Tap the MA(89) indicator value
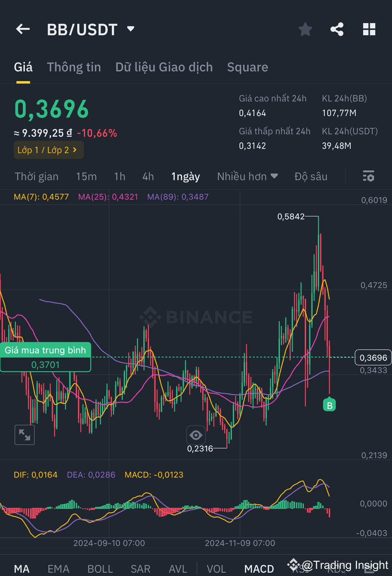Screen dimensions: 392x576 pos(178,196)
